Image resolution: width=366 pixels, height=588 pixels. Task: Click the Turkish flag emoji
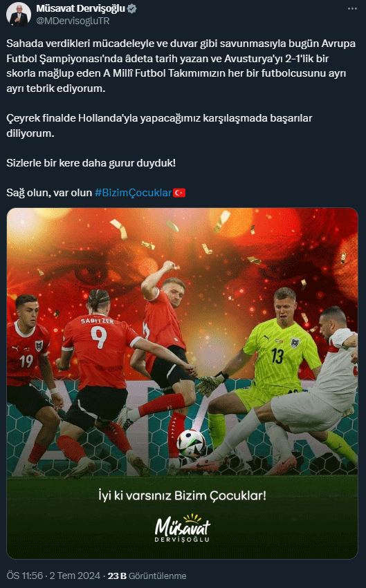pyautogui.click(x=179, y=193)
